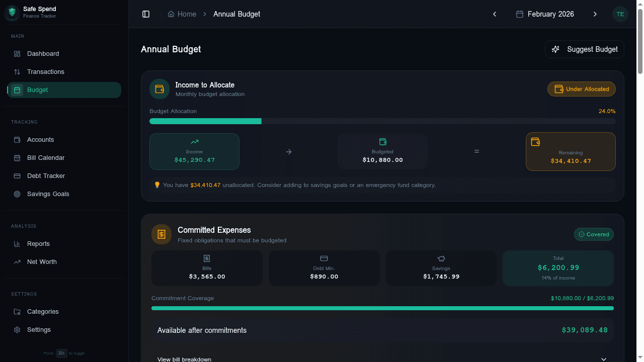This screenshot has width=644, height=362.
Task: Navigate to Home via breadcrumb
Action: 182,14
